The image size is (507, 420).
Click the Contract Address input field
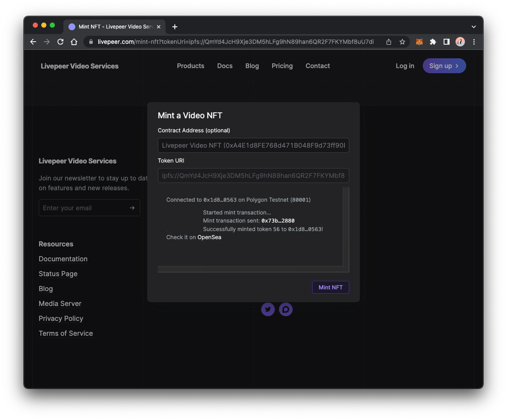(253, 145)
